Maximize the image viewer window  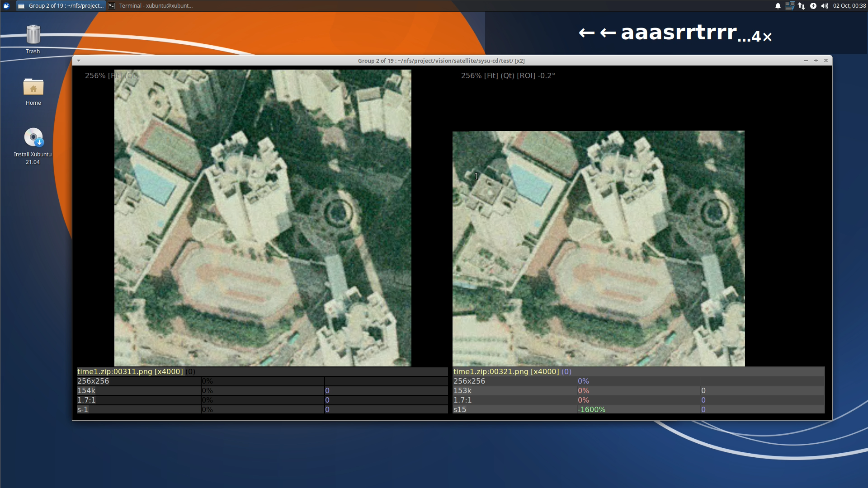click(x=816, y=61)
